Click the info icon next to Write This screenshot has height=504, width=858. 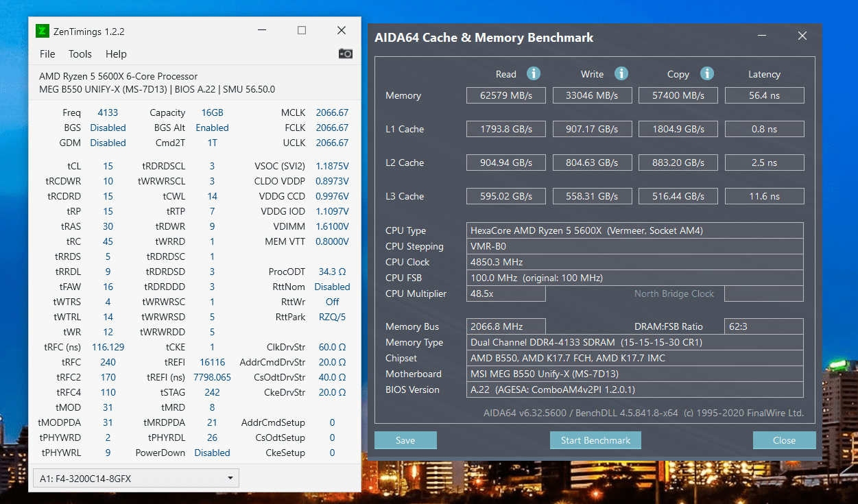621,73
